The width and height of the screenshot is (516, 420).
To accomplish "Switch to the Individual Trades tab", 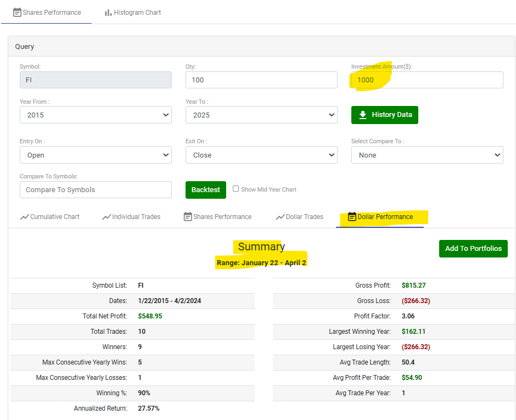I will click(131, 217).
